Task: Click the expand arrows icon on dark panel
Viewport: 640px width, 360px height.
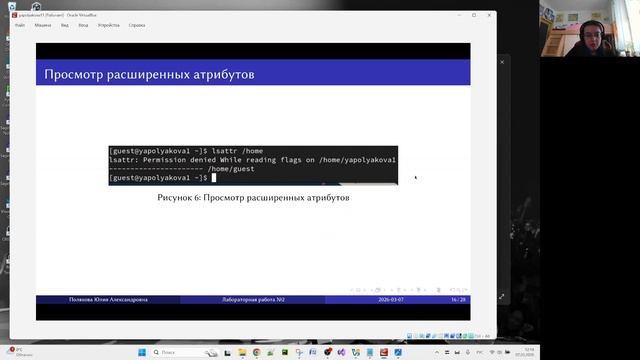Action: point(502,296)
